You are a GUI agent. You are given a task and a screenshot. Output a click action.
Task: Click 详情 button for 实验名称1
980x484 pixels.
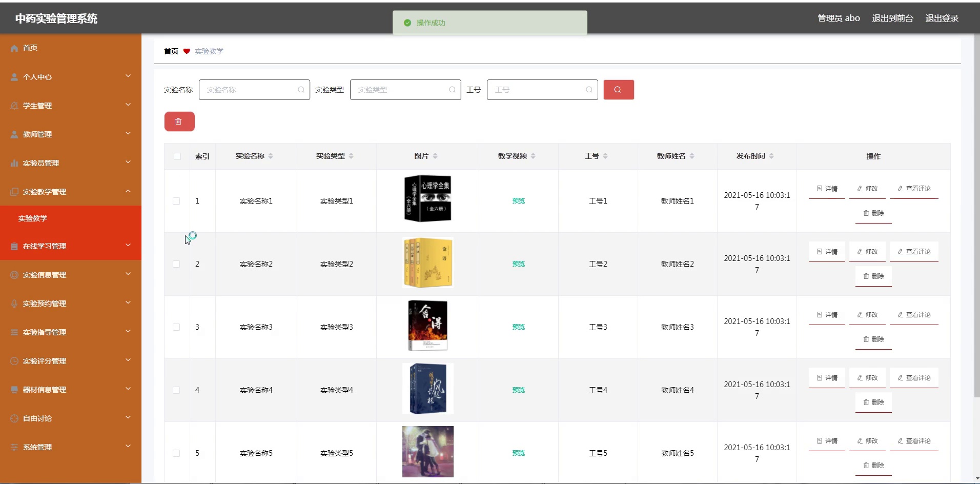pos(827,189)
